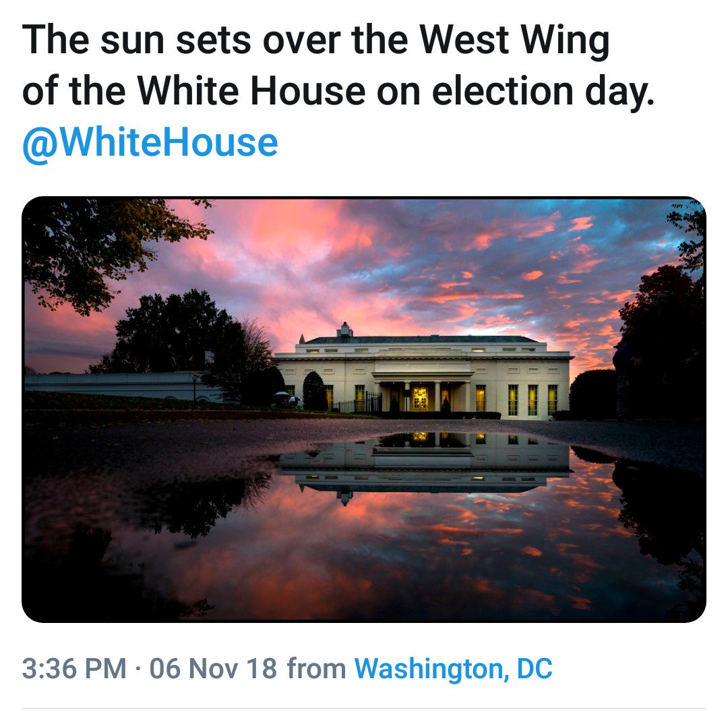Click the low white wall beside the building
The width and height of the screenshot is (728, 716).
click(115, 386)
